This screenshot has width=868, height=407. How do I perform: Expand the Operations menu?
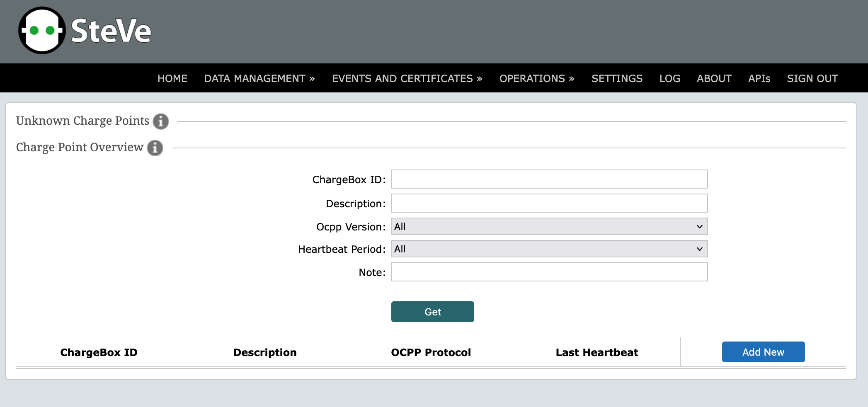[536, 78]
